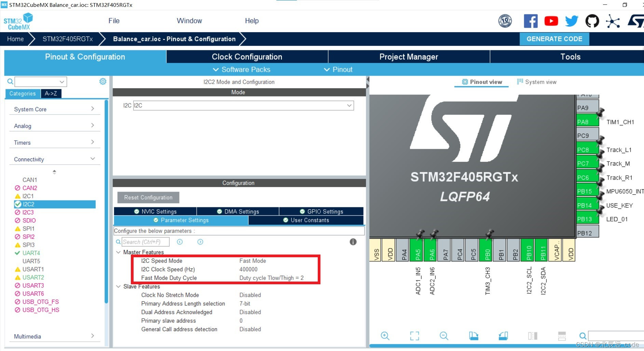This screenshot has height=351, width=644.
Task: Click the I2C Clock Speed value 400000
Action: coord(248,269)
